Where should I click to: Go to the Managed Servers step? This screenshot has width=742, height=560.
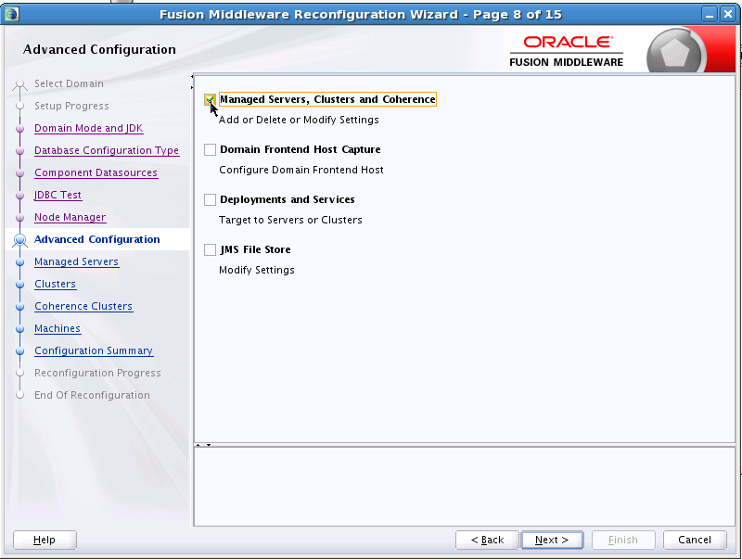click(x=76, y=261)
